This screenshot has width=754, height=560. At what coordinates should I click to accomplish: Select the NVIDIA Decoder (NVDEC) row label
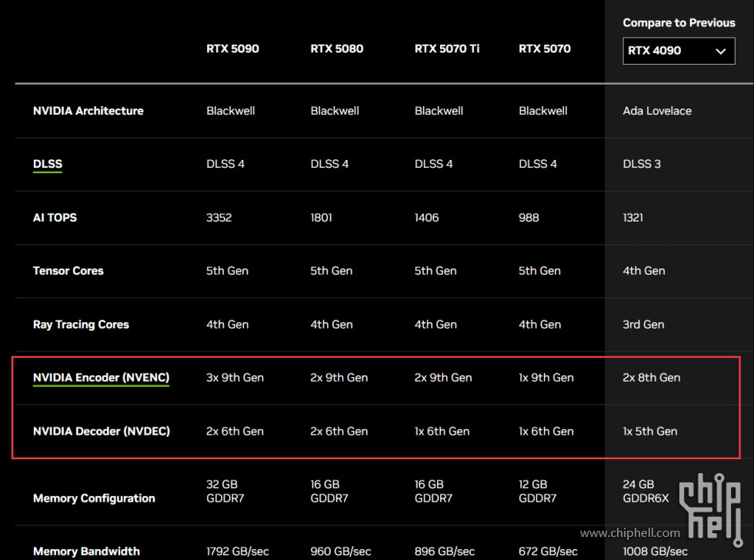[x=102, y=432]
